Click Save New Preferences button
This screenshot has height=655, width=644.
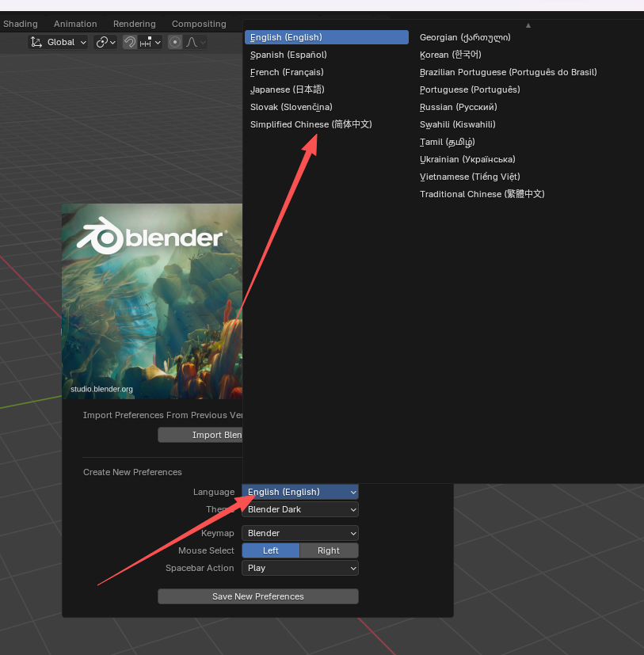tap(257, 596)
